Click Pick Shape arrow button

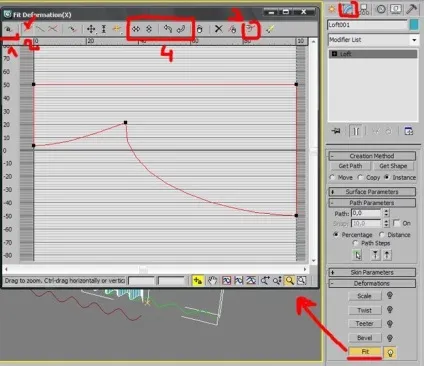click(x=357, y=255)
